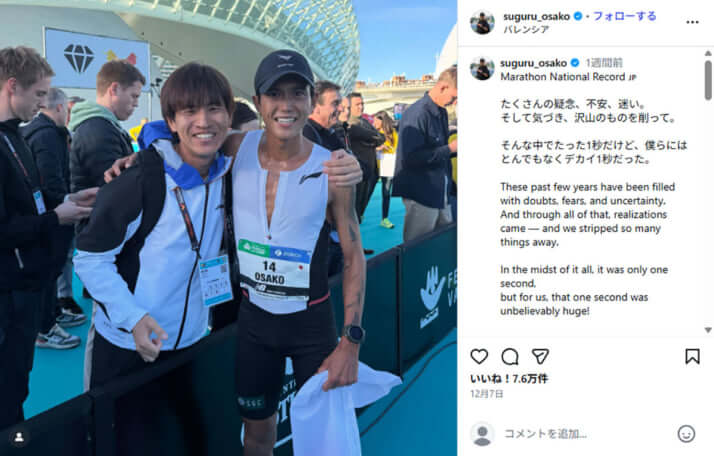Share post with paper plane icon
Viewport: 714px width, 456px height.
540,356
